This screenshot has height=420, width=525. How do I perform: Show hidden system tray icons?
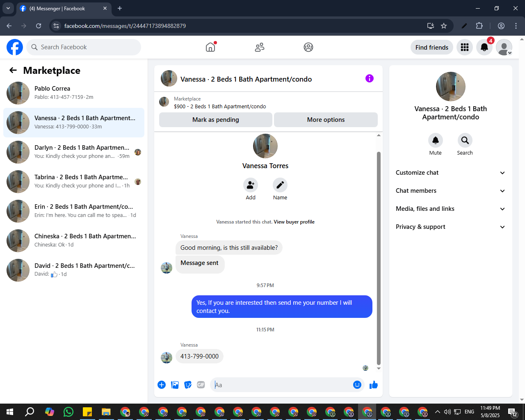pos(437,412)
